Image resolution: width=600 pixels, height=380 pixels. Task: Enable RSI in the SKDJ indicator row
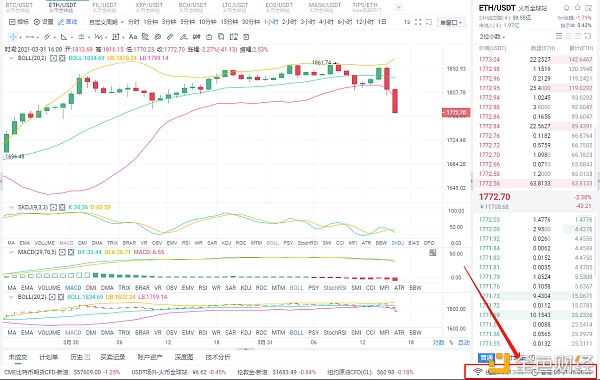click(x=186, y=243)
